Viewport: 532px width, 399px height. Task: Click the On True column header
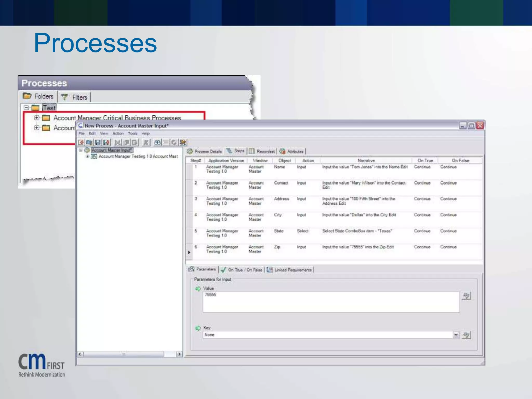pos(425,161)
